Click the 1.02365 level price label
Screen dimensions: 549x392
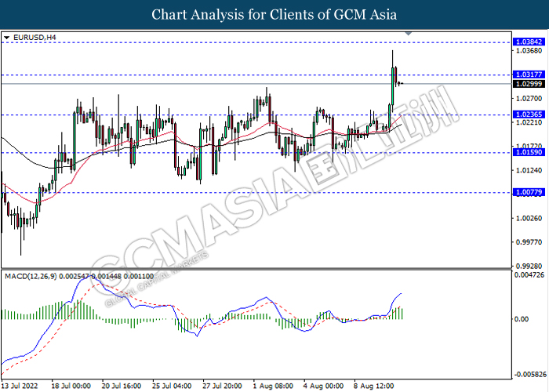pos(529,114)
